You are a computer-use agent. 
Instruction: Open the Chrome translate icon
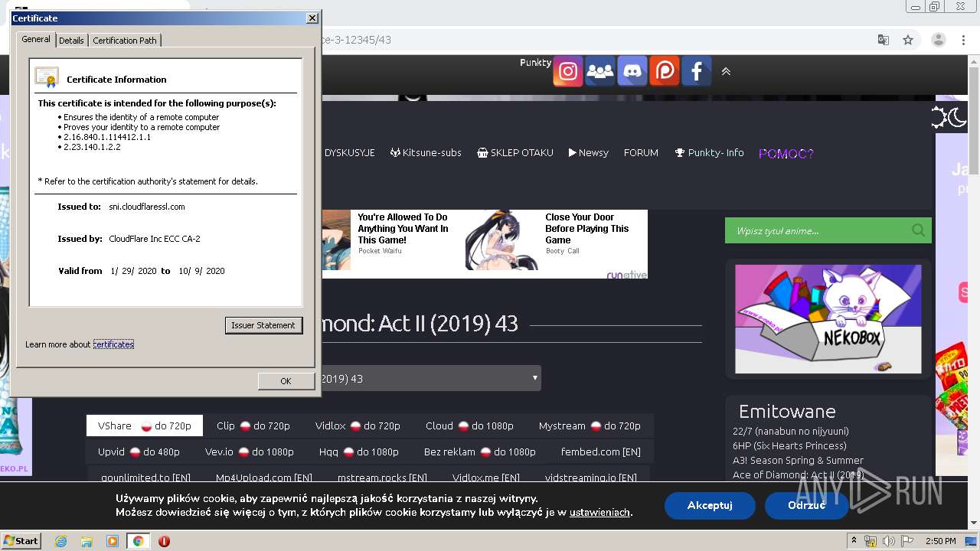coord(884,40)
